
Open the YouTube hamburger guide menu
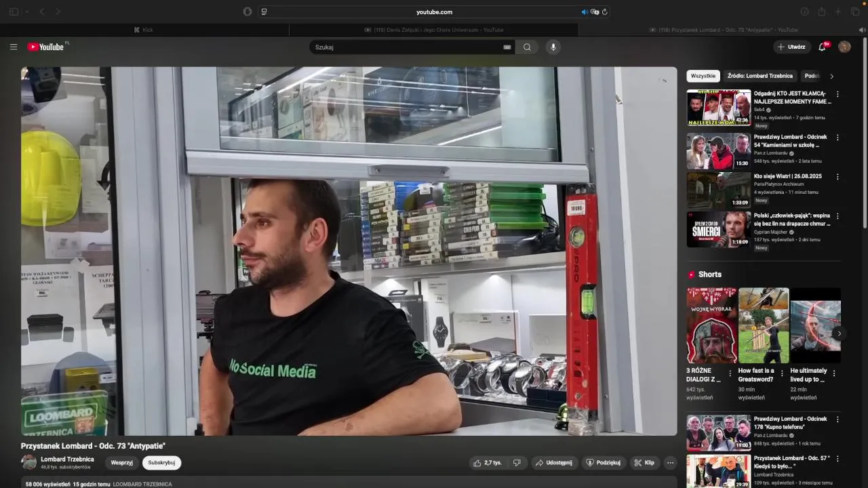click(13, 47)
